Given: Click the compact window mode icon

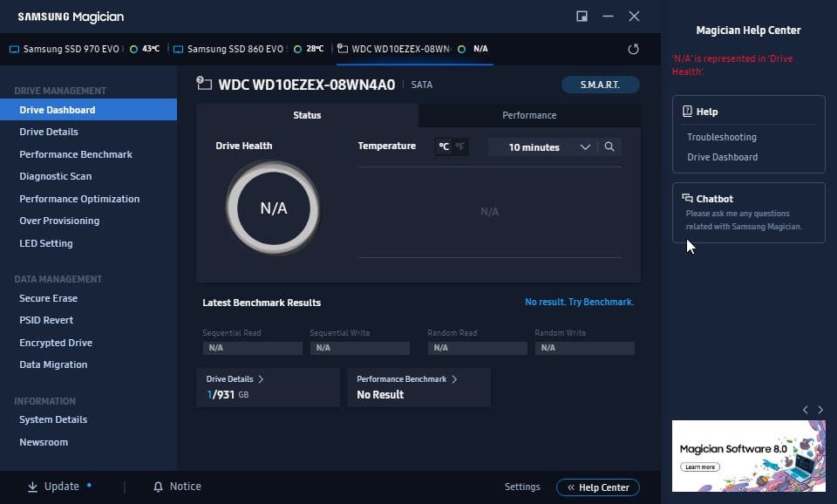Looking at the screenshot, I should click(582, 16).
